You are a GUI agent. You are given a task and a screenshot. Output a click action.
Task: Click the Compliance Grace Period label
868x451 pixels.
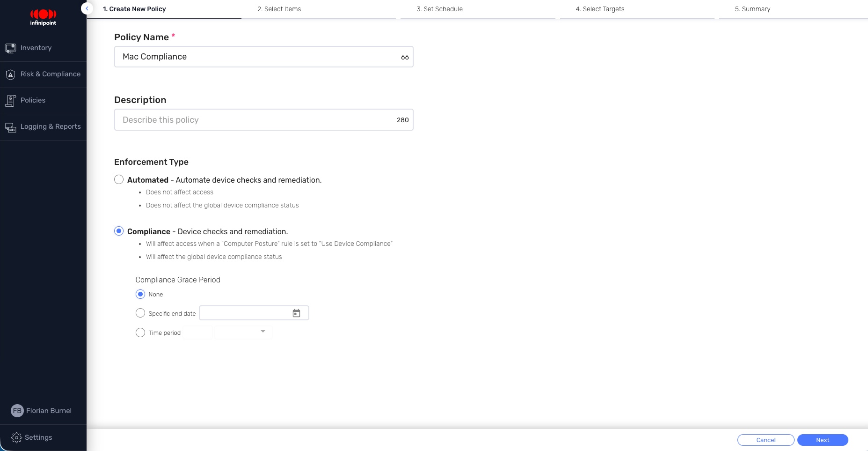pos(178,280)
